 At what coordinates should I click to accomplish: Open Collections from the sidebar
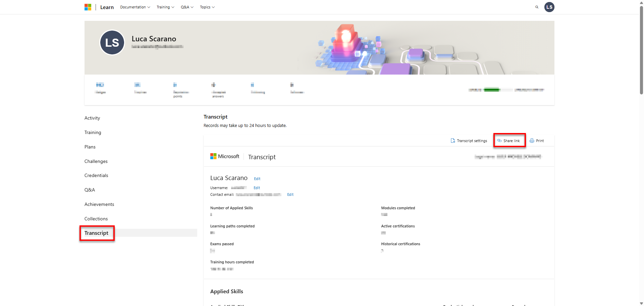96,219
